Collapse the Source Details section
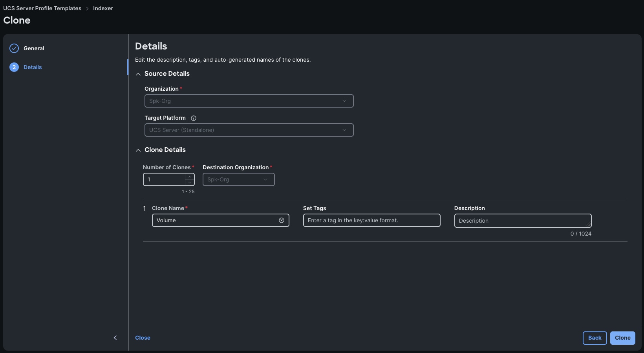This screenshot has width=644, height=353. point(138,74)
